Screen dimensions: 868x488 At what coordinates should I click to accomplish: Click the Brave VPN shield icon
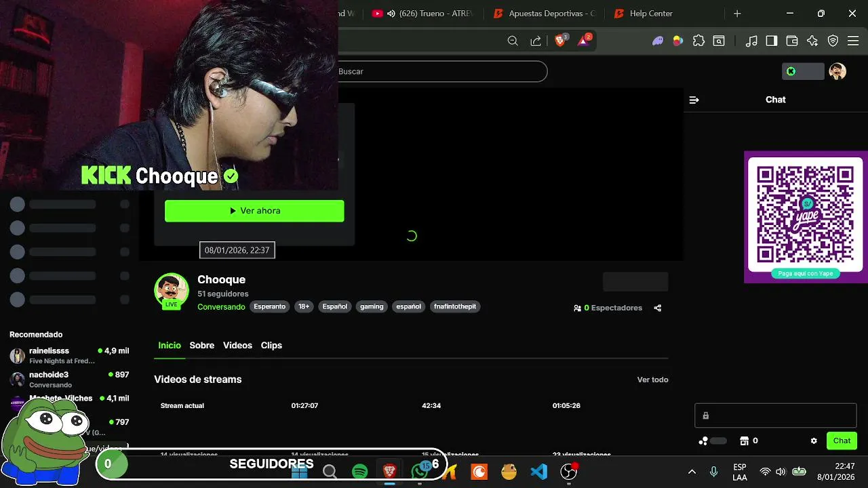click(x=833, y=41)
